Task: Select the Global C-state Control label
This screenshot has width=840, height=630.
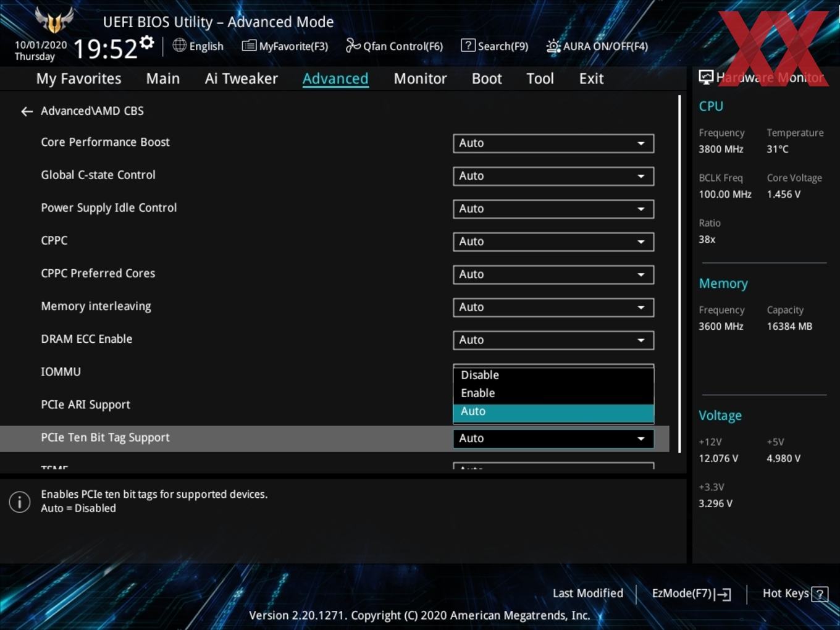Action: (x=98, y=175)
